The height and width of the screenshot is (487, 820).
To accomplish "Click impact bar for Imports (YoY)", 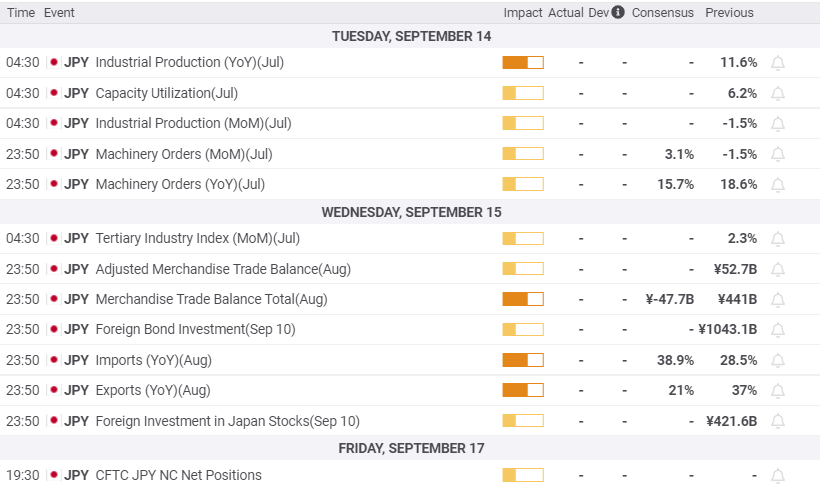I will pos(523,360).
